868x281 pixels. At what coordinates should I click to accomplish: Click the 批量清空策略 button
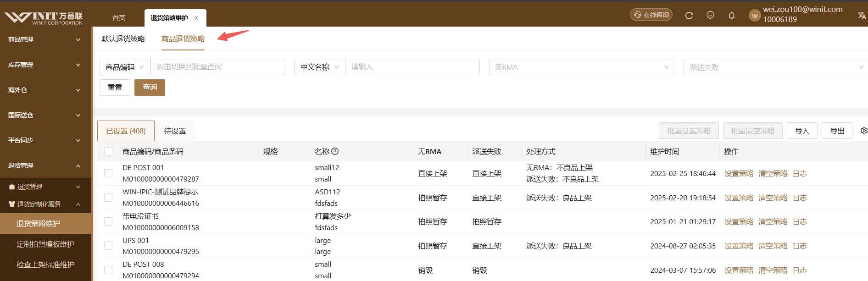point(753,131)
